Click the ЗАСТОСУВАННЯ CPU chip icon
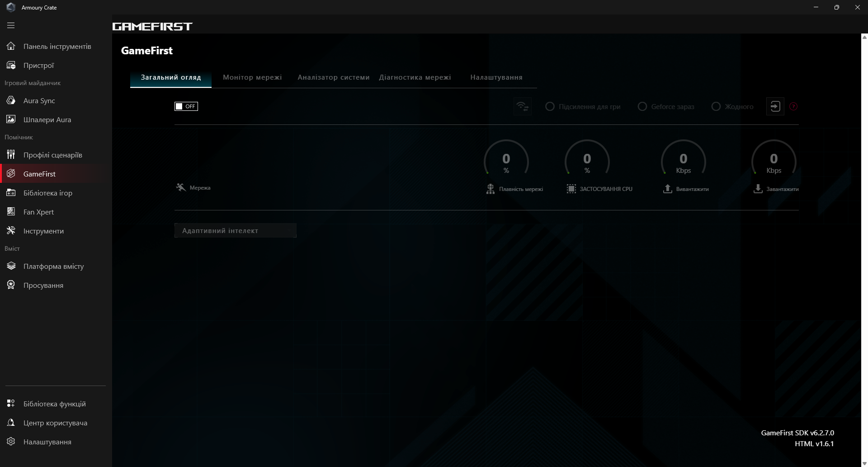 click(571, 189)
